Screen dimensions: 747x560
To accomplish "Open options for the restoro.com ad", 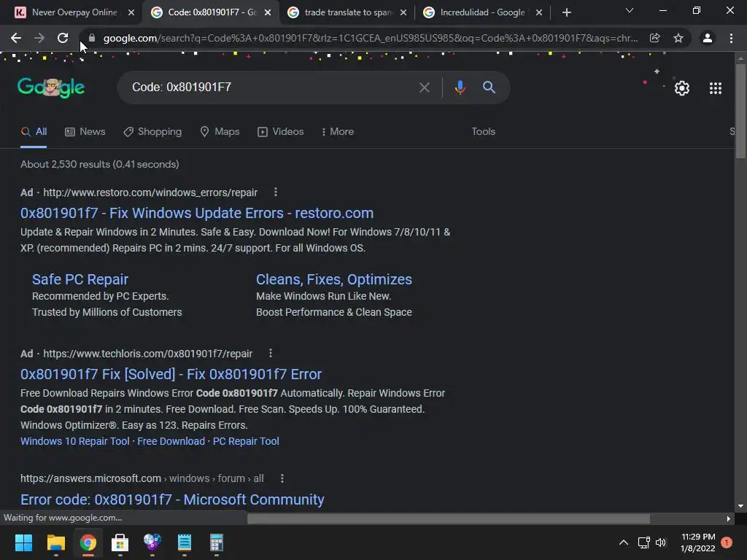I will [275, 192].
